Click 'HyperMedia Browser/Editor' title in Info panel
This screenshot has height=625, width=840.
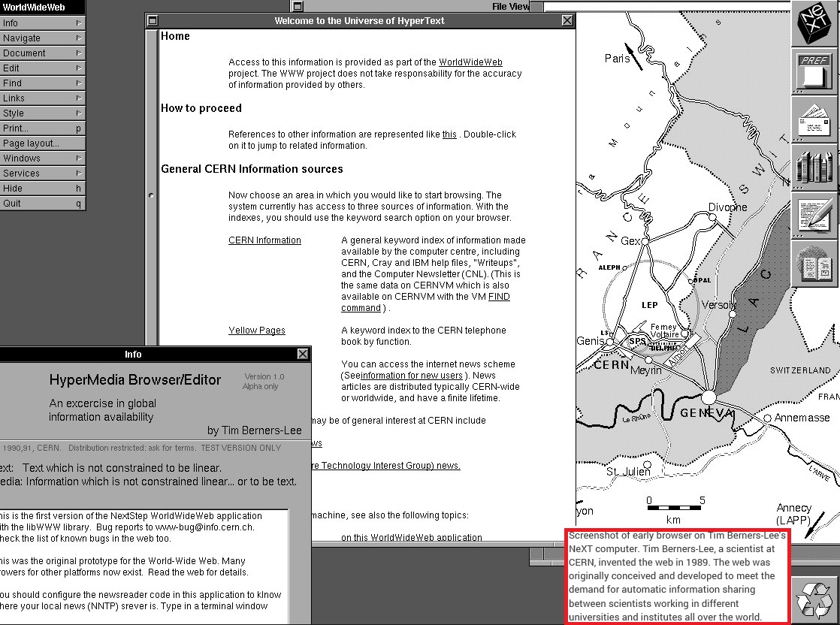(x=135, y=379)
